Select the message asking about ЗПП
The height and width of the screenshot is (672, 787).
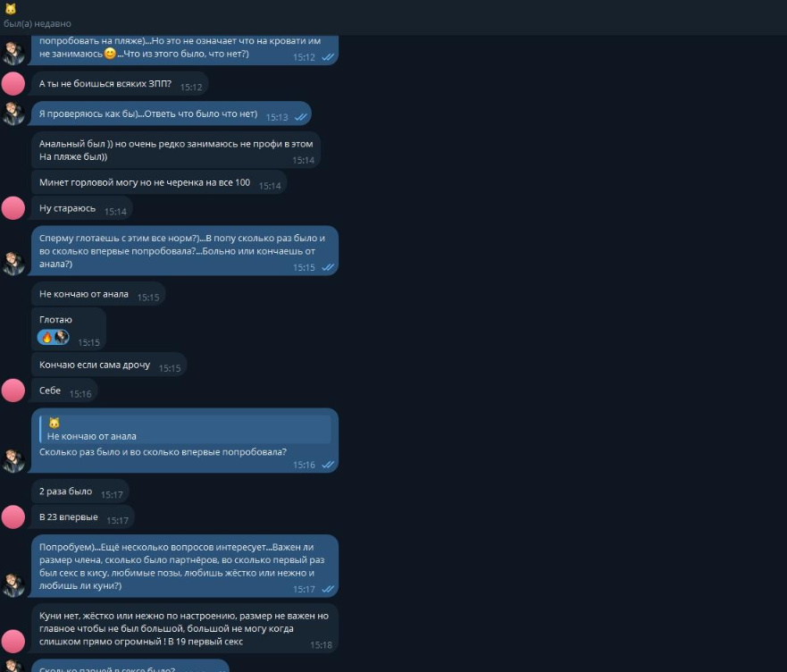click(120, 84)
